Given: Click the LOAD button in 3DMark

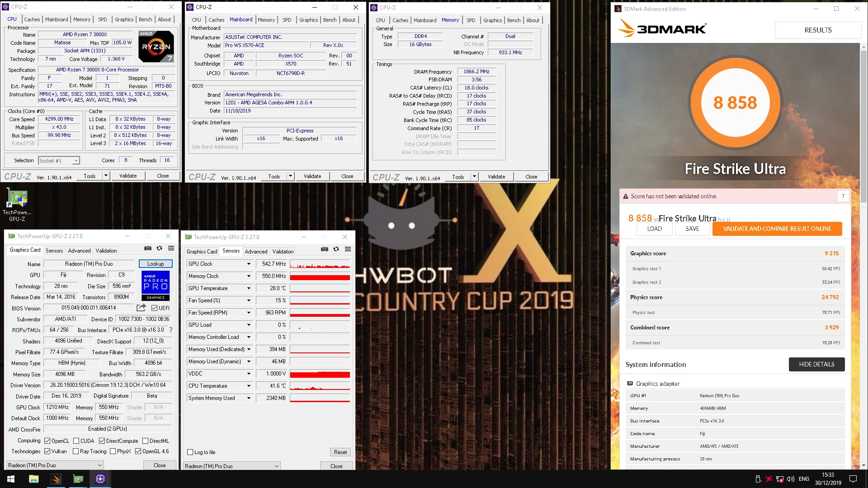Looking at the screenshot, I should pyautogui.click(x=654, y=229).
